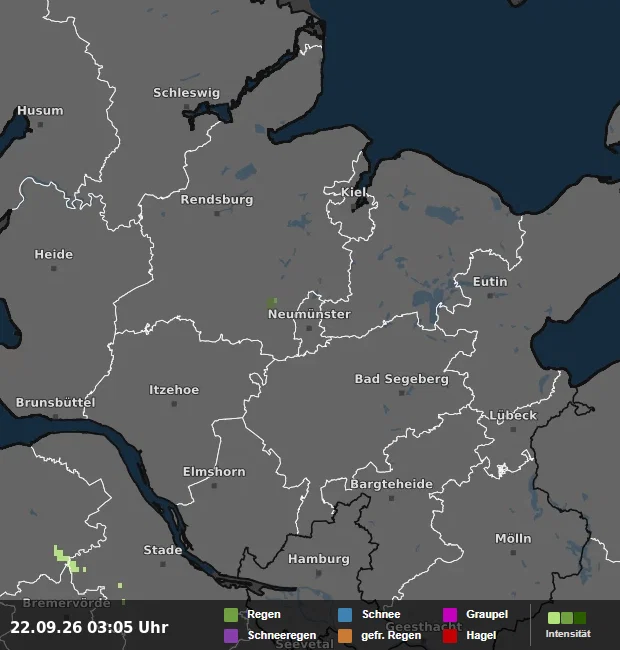Click the Bad Segeberg label
Image resolution: width=620 pixels, height=650 pixels.
click(x=402, y=379)
